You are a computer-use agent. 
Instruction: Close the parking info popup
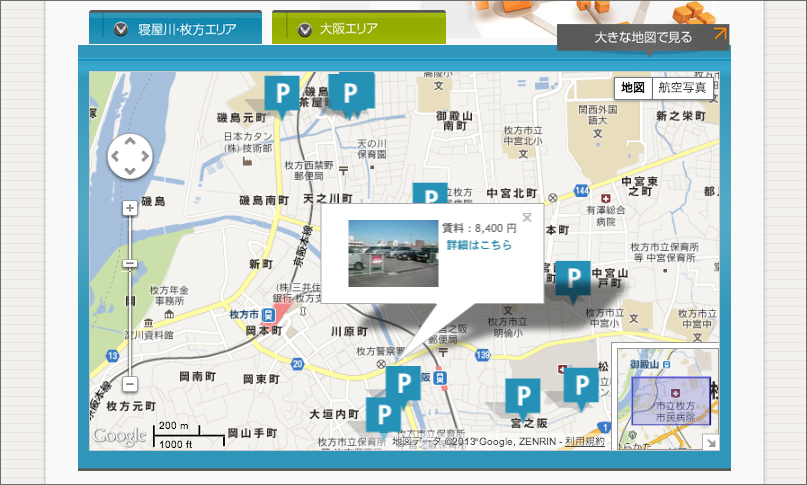(527, 217)
